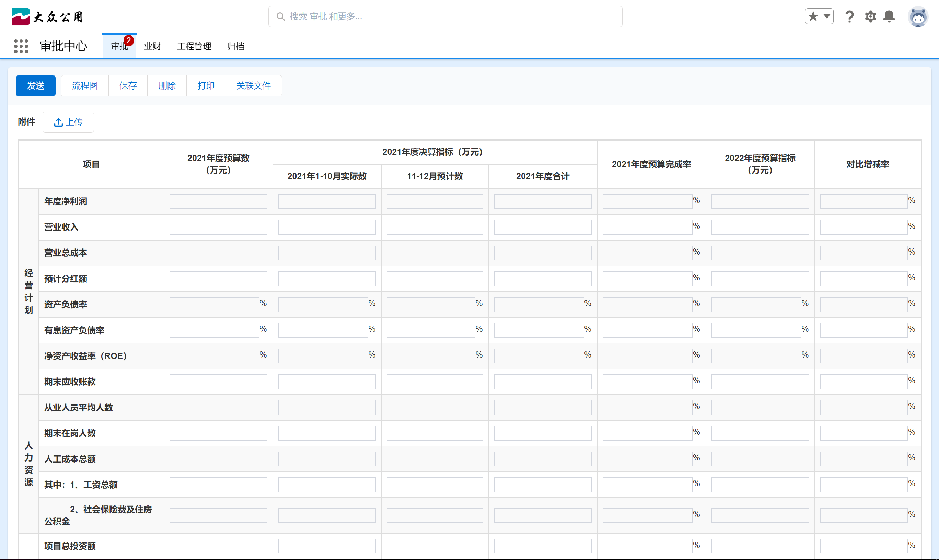Select the 2021年度合计 column header
Screen dimensions: 939x560
[x=543, y=176]
